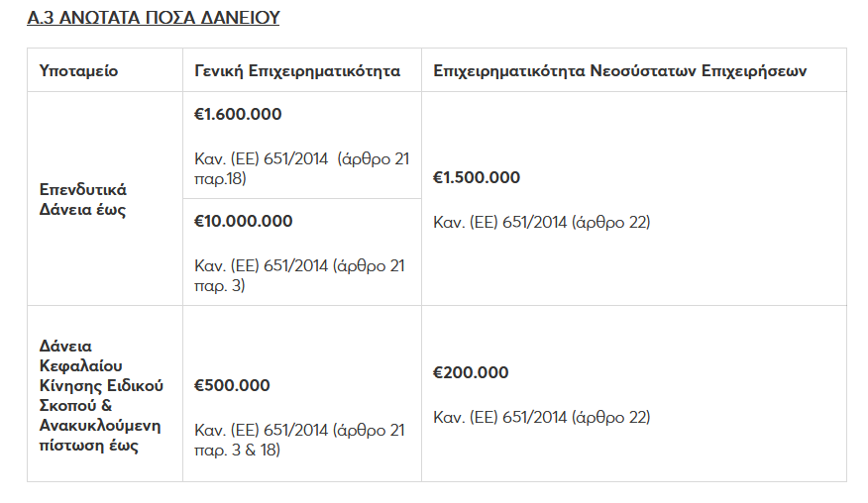Select header Επιχειρηματικότητα Νεοσύστατων Επιχειρήσεων
This screenshot has width=868, height=503.
(x=619, y=71)
